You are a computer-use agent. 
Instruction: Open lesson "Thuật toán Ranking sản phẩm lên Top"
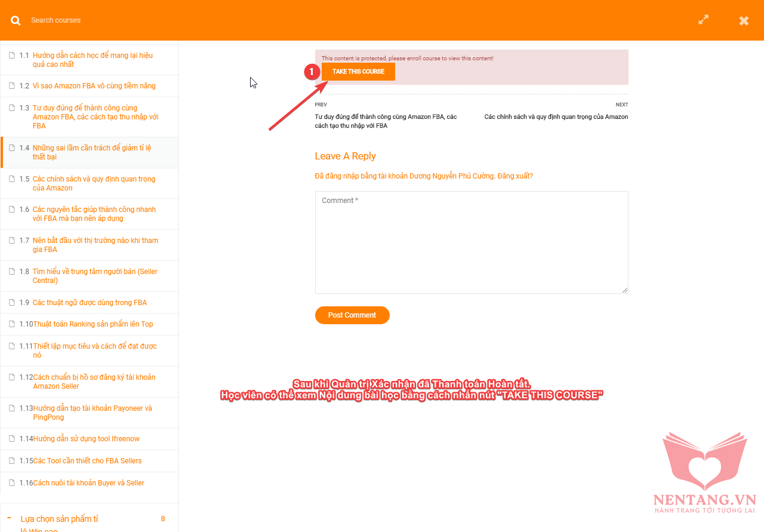pos(93,324)
